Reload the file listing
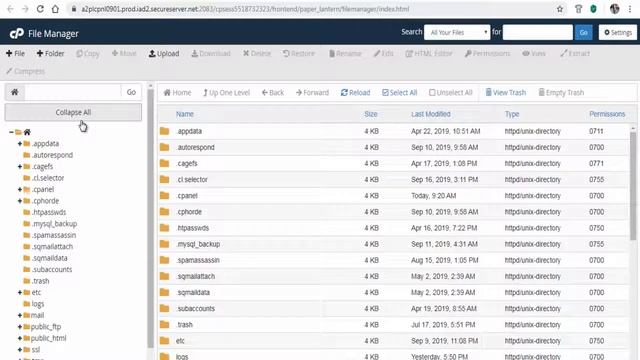 click(x=356, y=93)
